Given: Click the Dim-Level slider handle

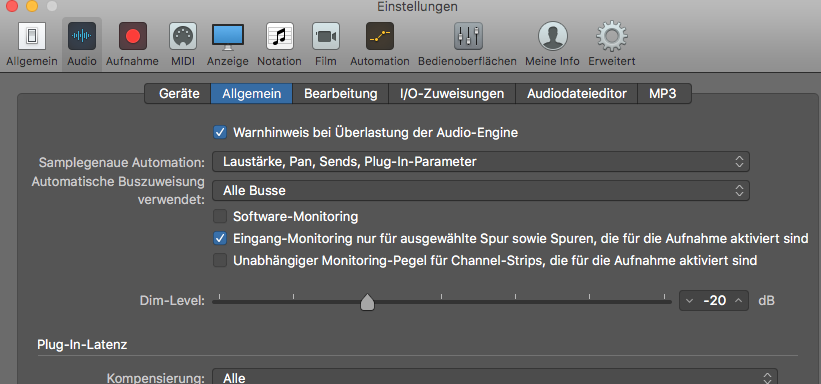Looking at the screenshot, I should tap(368, 302).
